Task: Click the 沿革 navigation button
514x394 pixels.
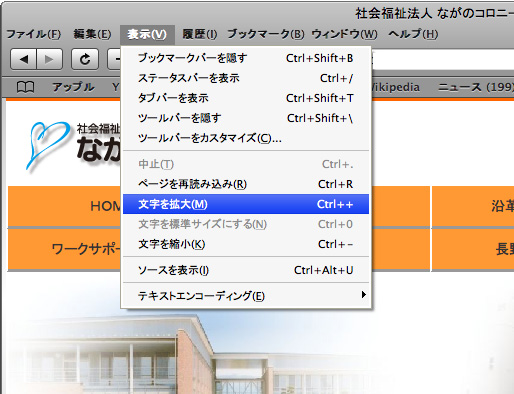Action: [x=473, y=206]
